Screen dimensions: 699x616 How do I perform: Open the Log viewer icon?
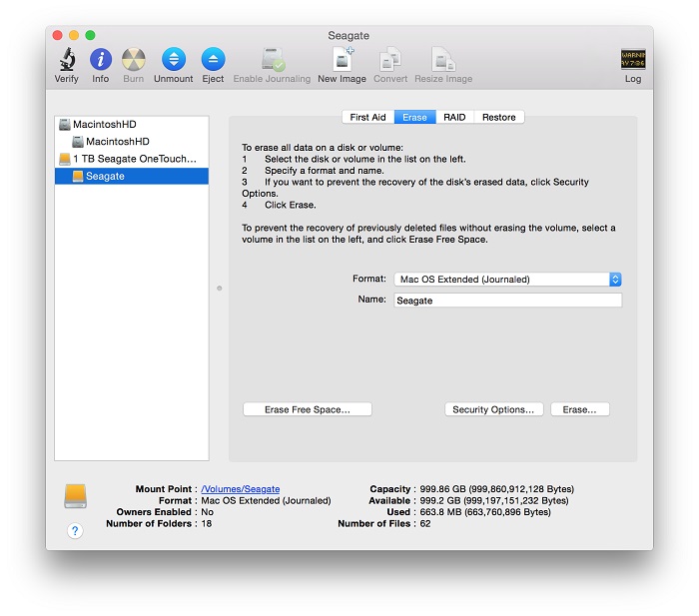click(x=633, y=59)
